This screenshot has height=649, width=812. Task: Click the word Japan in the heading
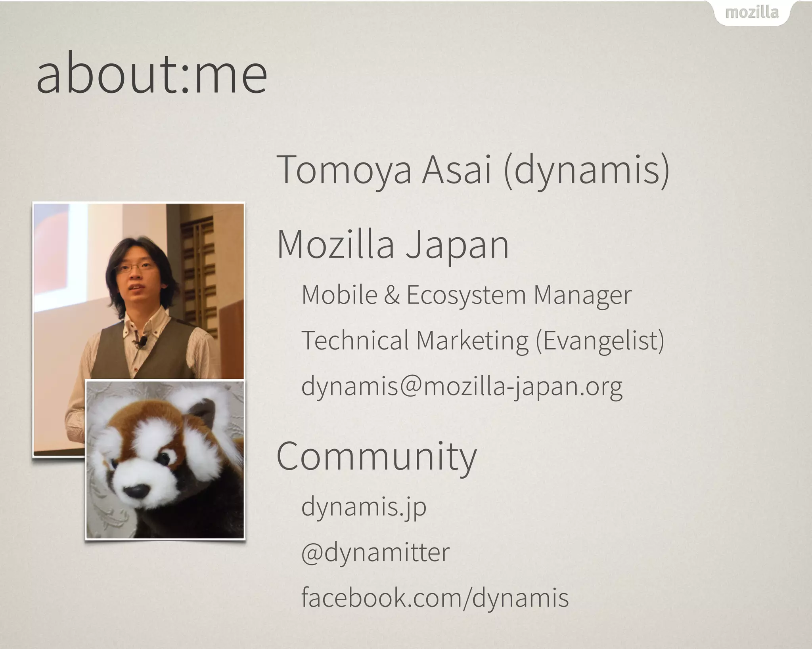(x=457, y=244)
